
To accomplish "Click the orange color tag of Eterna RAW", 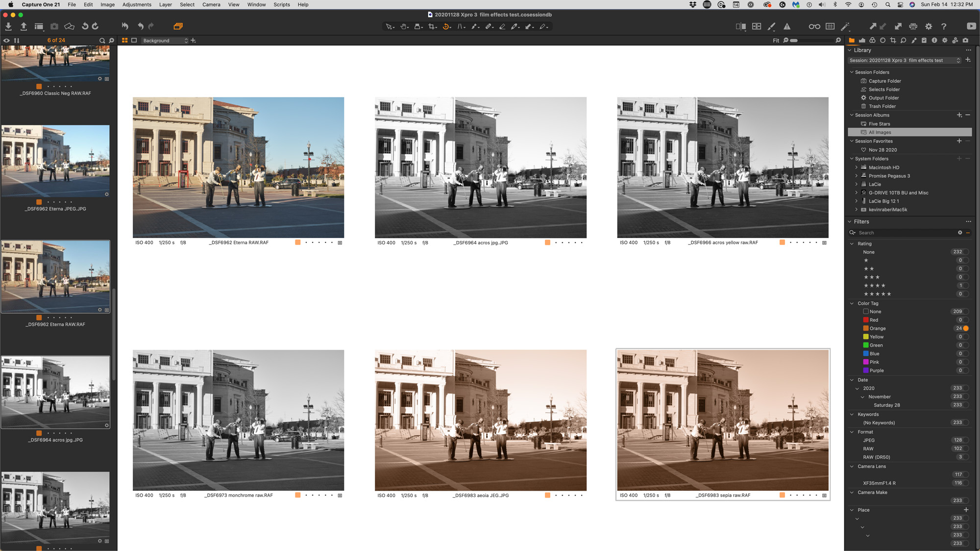I will (x=297, y=242).
